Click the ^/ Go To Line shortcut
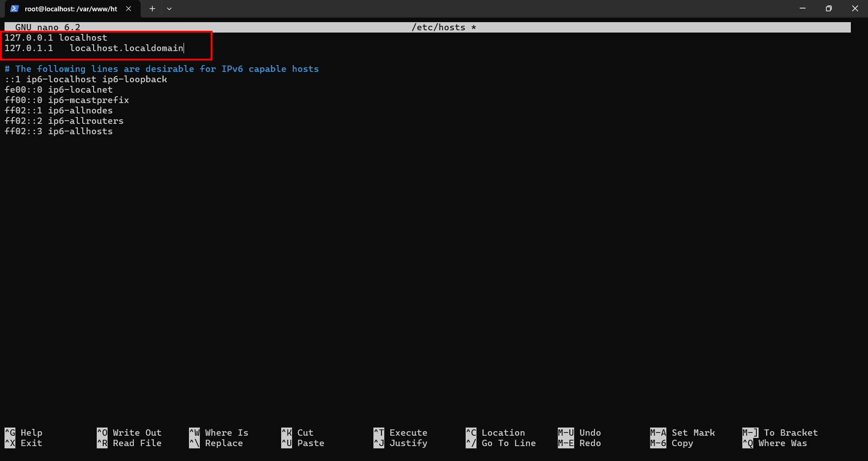The image size is (868, 461). point(501,443)
